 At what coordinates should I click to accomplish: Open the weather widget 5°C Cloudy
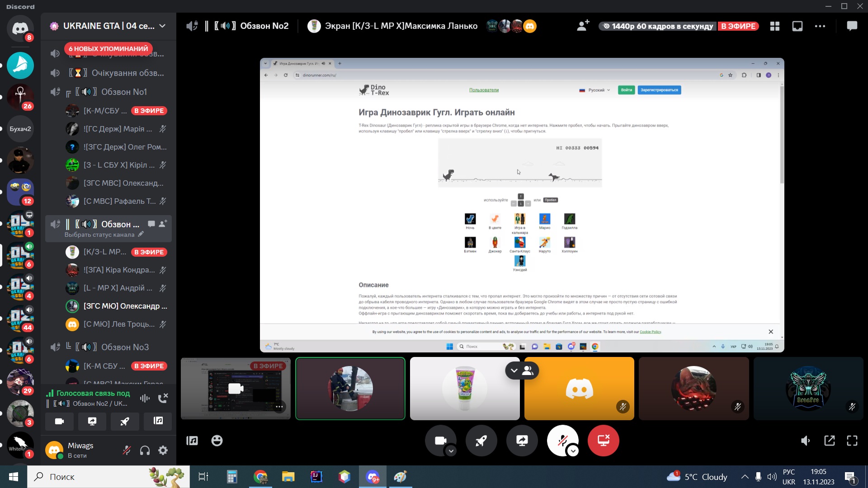697,477
